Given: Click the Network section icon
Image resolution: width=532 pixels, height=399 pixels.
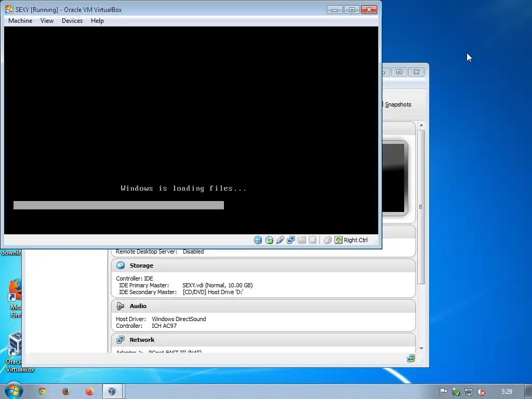Looking at the screenshot, I should coord(121,340).
